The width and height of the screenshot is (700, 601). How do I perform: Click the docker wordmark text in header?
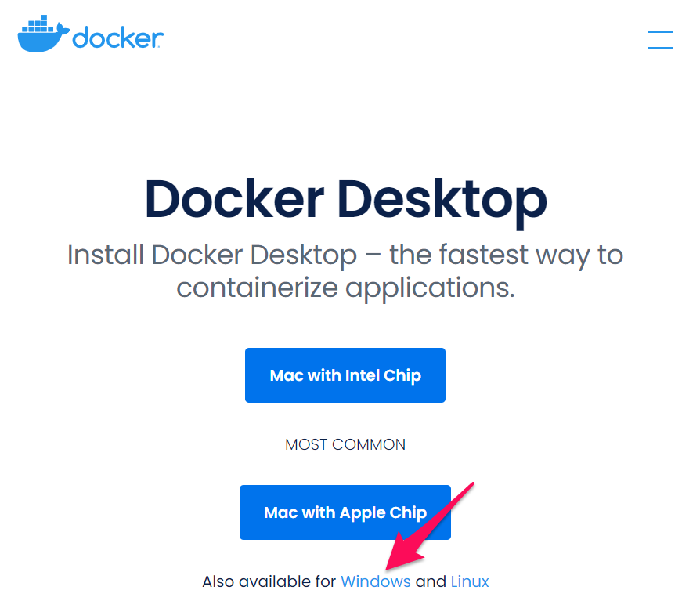click(x=118, y=38)
